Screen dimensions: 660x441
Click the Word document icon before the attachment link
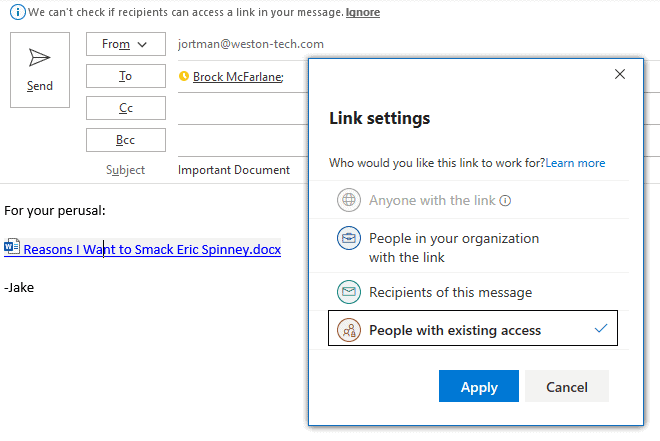click(12, 247)
